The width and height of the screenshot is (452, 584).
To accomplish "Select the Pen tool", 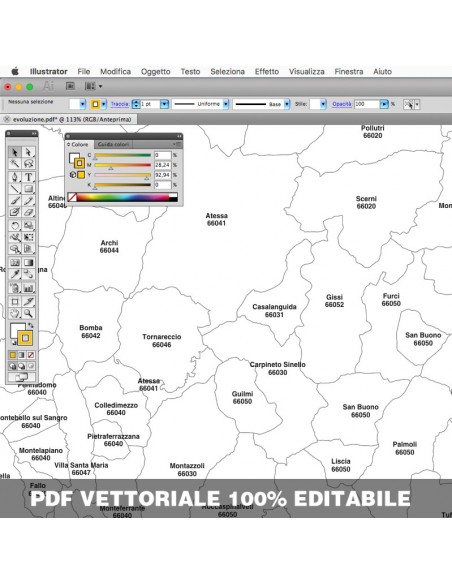I will click(x=15, y=177).
